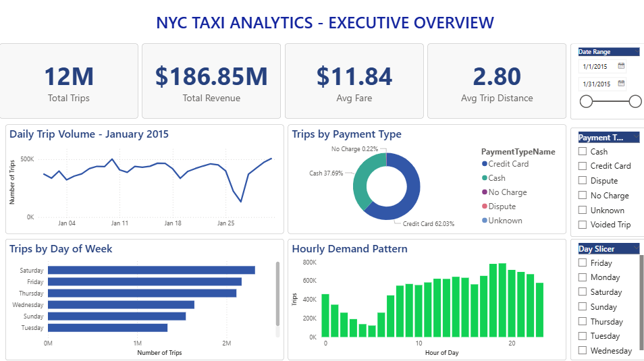Check the Cash payment type checkbox
Image resolution: width=644 pixels, height=361 pixels.
coord(583,151)
